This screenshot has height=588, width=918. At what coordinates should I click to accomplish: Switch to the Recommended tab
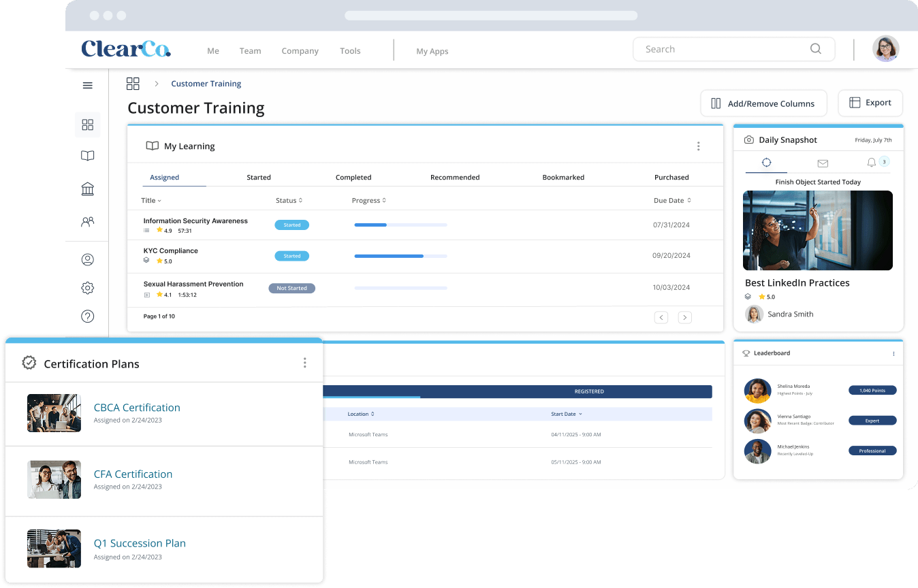click(455, 178)
